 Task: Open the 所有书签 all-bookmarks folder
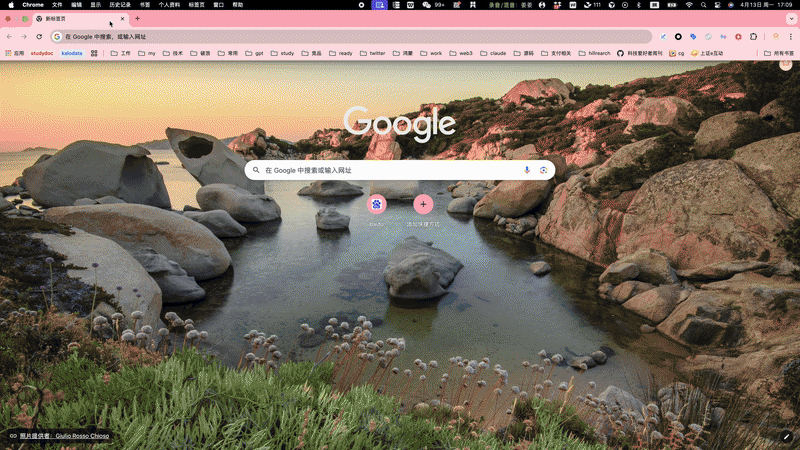coord(779,53)
